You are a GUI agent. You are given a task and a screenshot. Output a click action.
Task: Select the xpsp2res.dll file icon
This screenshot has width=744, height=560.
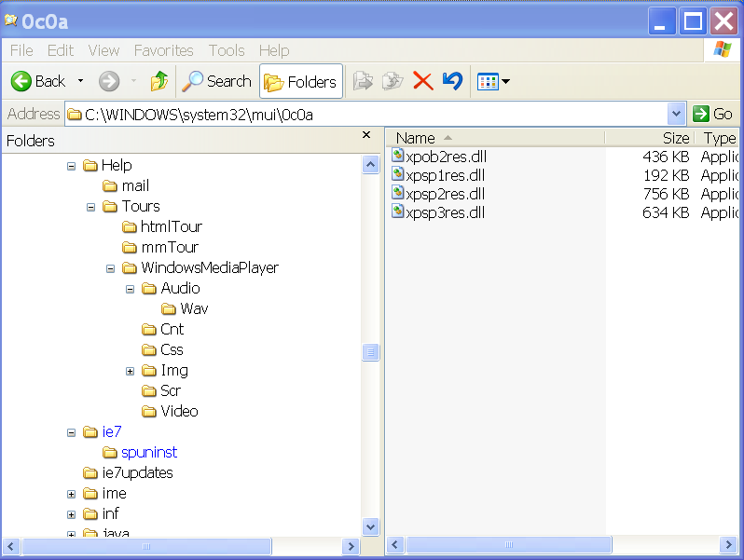click(x=397, y=193)
